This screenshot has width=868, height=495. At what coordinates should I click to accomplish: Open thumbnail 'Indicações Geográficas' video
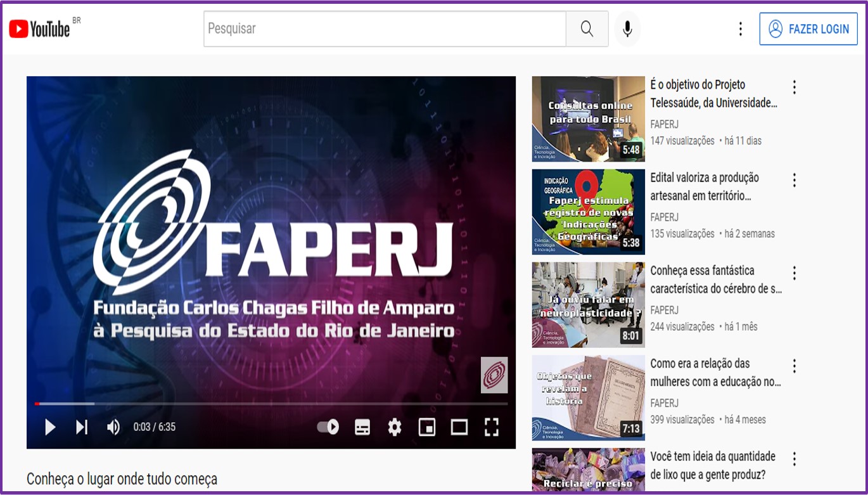[x=589, y=212]
